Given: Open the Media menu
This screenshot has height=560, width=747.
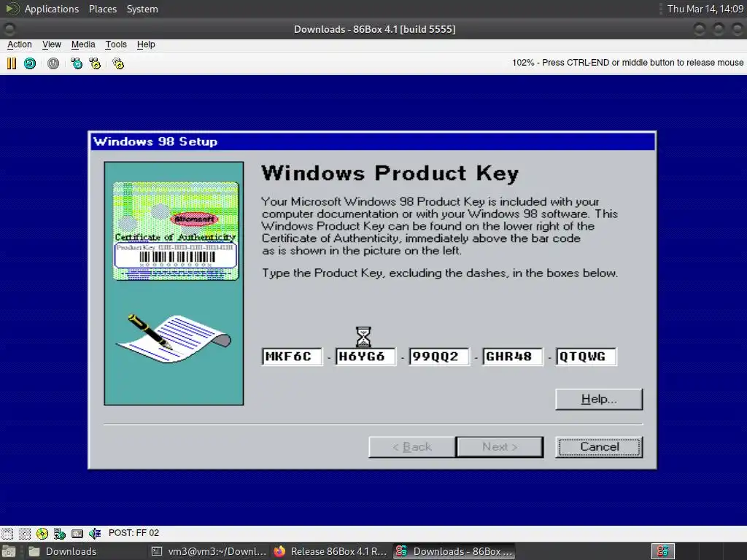Looking at the screenshot, I should click(x=83, y=44).
